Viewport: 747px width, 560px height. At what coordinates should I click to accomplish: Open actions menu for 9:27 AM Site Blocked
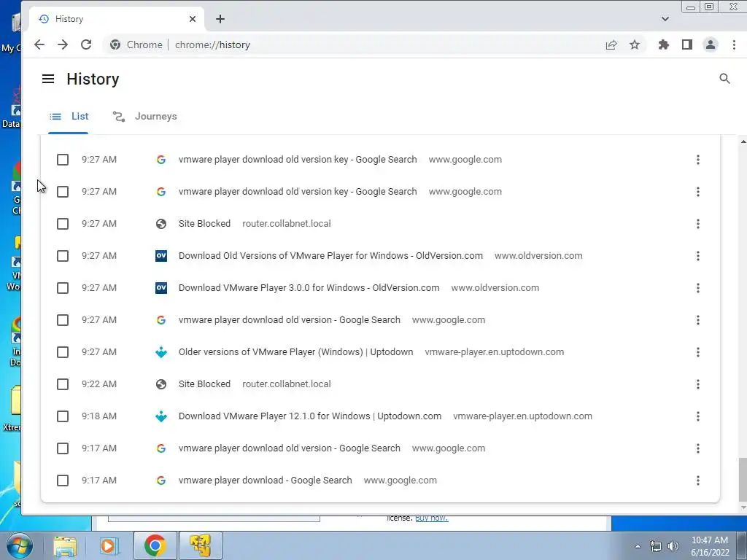click(698, 224)
